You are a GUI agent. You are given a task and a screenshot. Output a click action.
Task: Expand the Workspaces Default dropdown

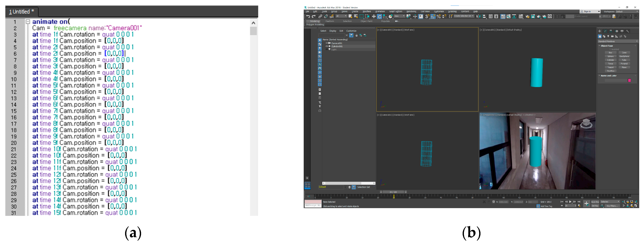point(627,11)
